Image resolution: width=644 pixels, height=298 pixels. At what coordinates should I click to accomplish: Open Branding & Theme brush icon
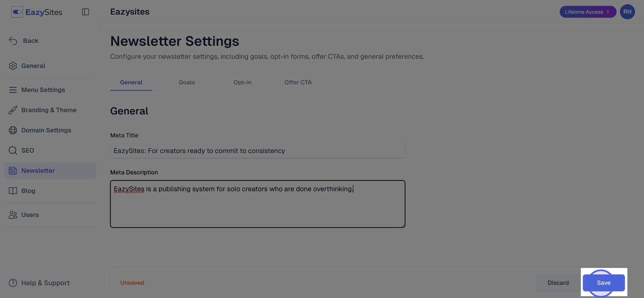(13, 110)
